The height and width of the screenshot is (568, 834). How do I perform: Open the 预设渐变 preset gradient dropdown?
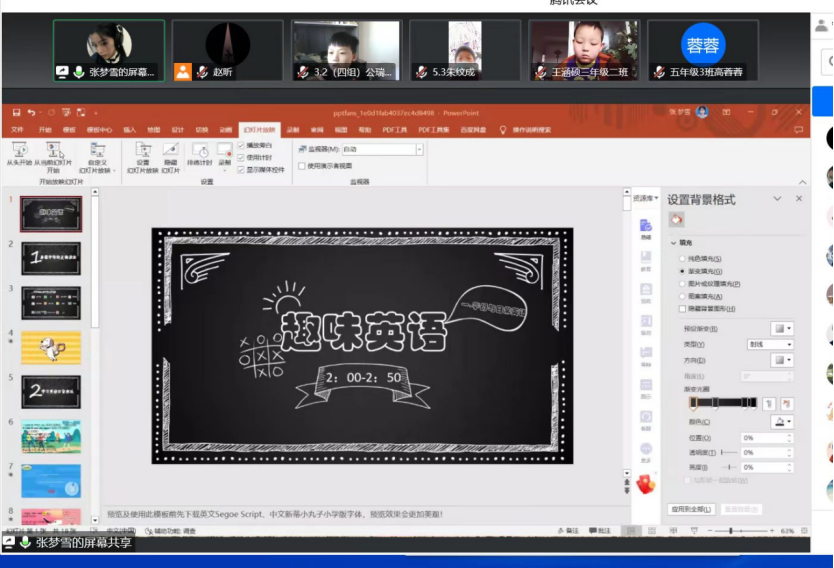pyautogui.click(x=781, y=328)
